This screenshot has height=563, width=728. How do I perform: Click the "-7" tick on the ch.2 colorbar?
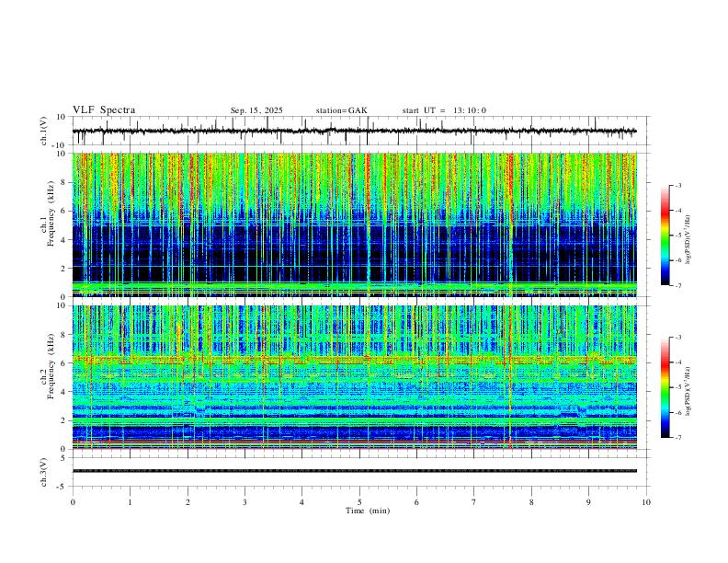(x=678, y=437)
